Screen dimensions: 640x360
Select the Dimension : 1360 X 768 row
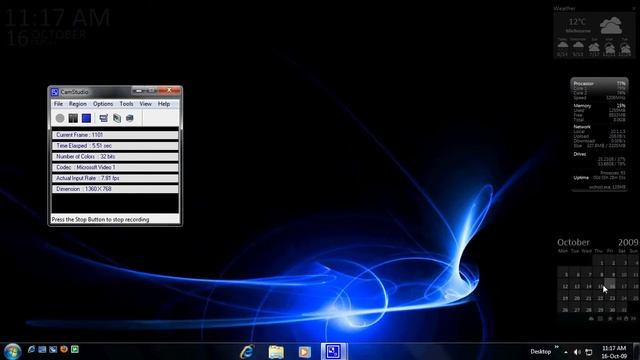pyautogui.click(x=115, y=189)
